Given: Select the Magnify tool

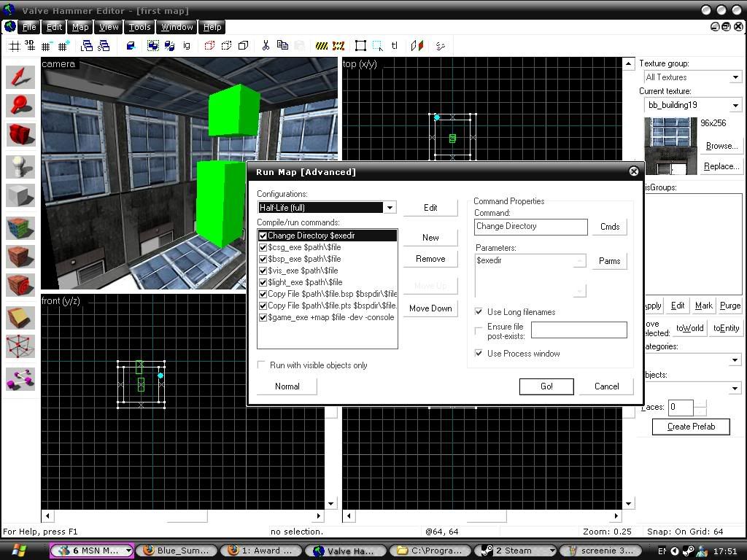Looking at the screenshot, I should 20,106.
